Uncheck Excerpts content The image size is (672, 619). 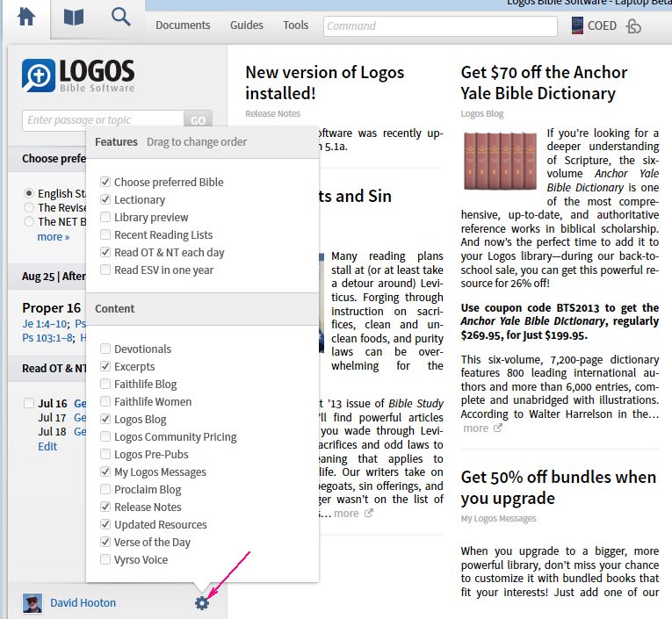click(x=105, y=366)
